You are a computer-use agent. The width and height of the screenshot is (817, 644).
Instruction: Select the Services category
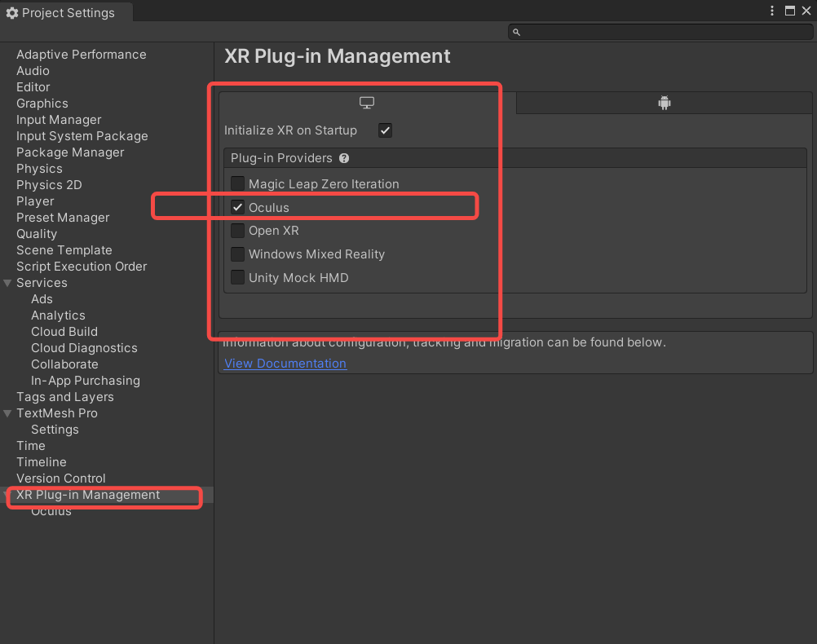pos(42,283)
